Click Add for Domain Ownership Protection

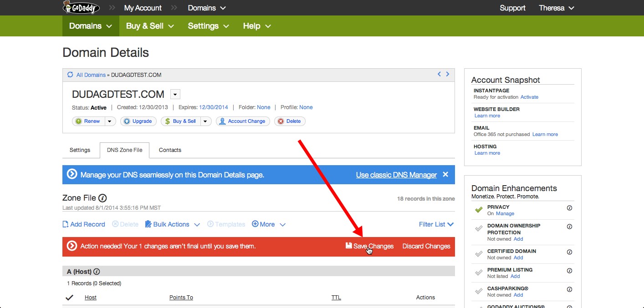pos(518,239)
